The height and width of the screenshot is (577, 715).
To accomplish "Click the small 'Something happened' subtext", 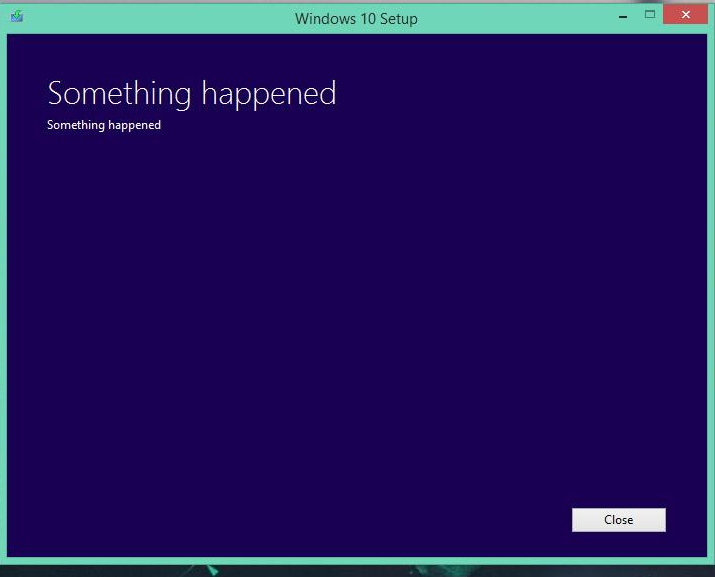I will (104, 125).
